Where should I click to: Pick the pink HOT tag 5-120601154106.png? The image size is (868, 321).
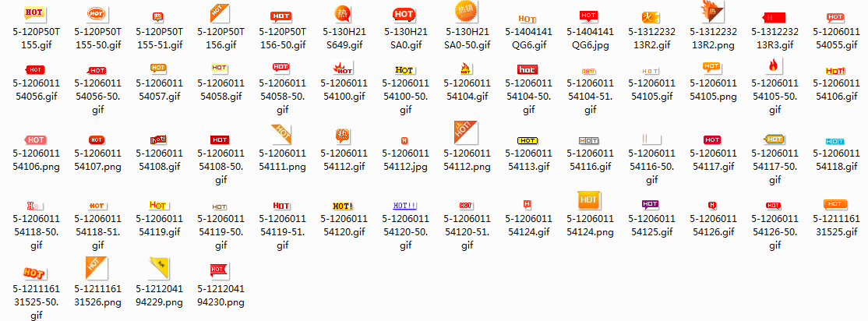point(34,139)
